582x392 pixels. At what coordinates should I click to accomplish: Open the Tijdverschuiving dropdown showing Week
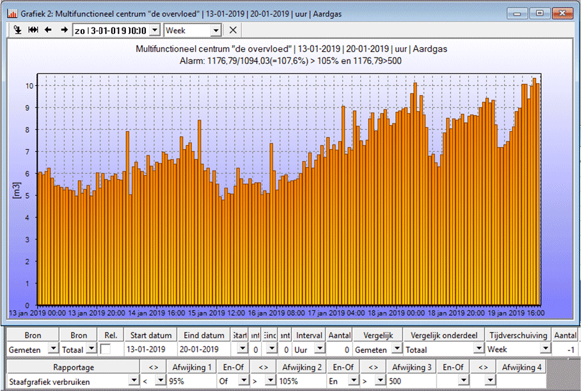pos(546,349)
